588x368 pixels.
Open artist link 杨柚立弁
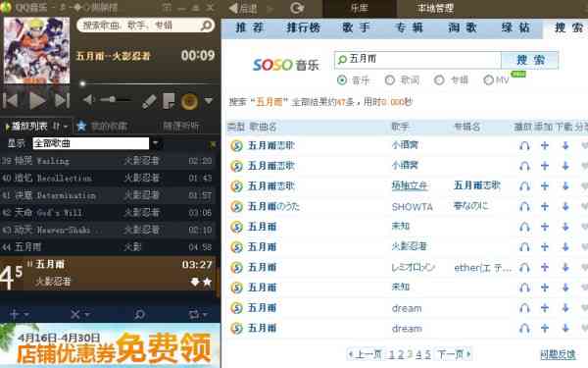[x=410, y=185]
